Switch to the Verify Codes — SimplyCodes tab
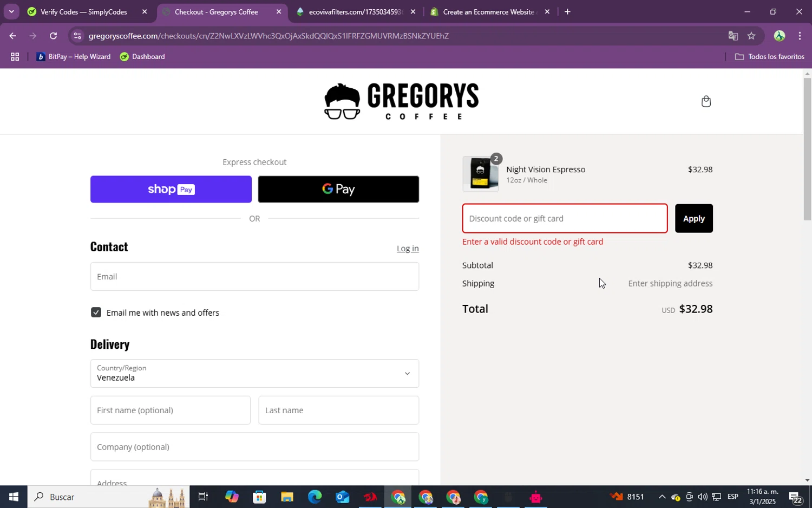812x508 pixels. [83, 11]
